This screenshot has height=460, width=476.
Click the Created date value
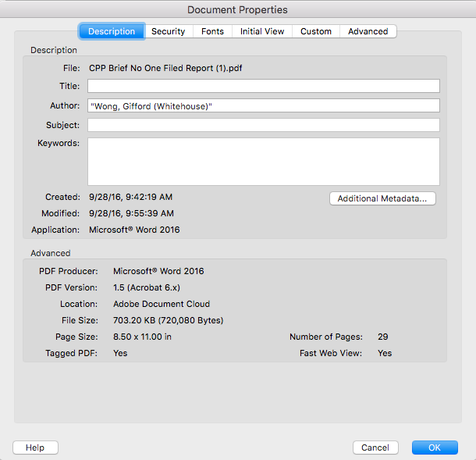[130, 198]
